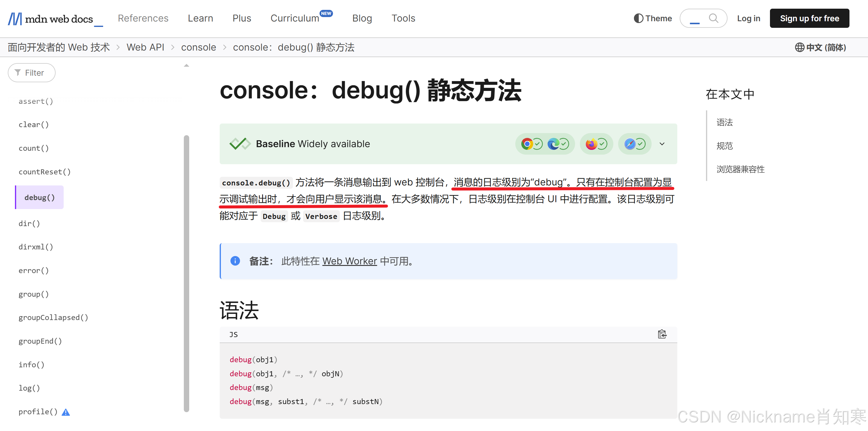Open the References menu
Viewport: 868px width, 431px height.
[x=143, y=18]
